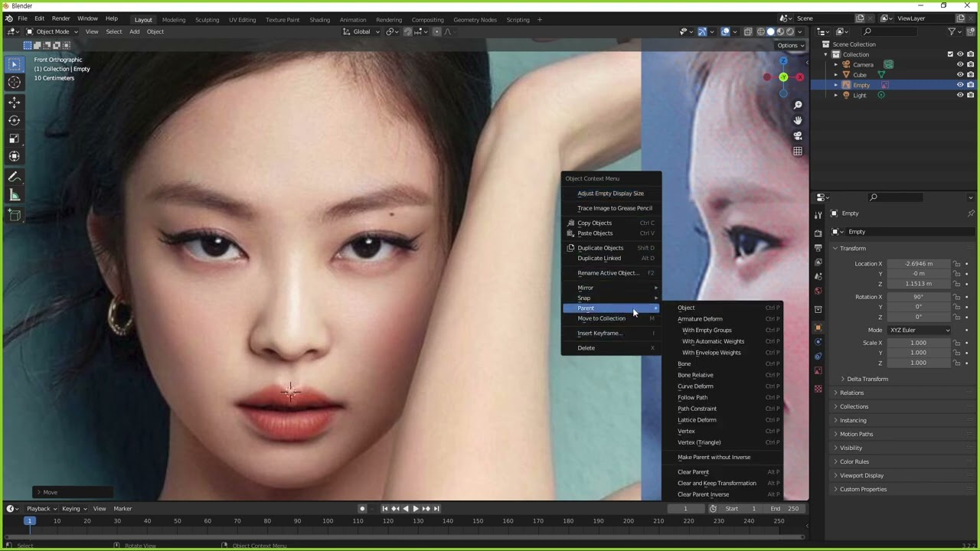The height and width of the screenshot is (551, 980).
Task: Open the World properties tab icon
Action: pos(818,291)
